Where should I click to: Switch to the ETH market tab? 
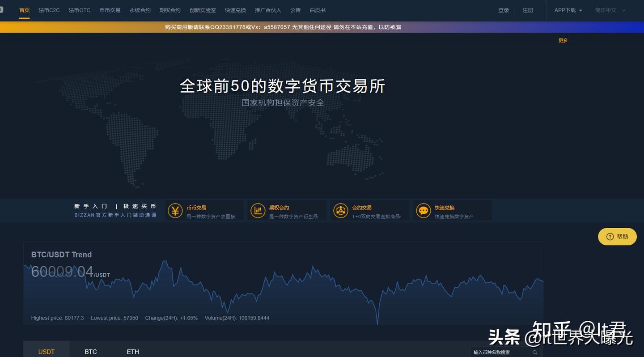[x=133, y=352]
